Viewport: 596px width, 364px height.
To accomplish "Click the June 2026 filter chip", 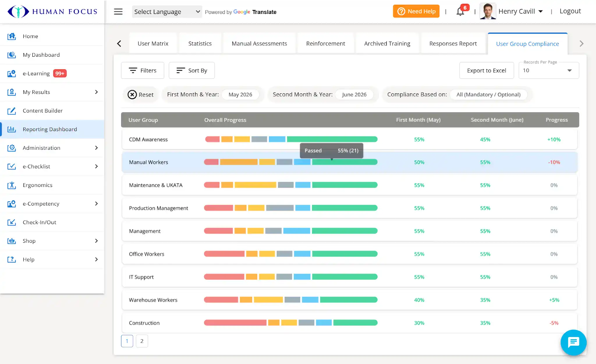I will [x=354, y=94].
